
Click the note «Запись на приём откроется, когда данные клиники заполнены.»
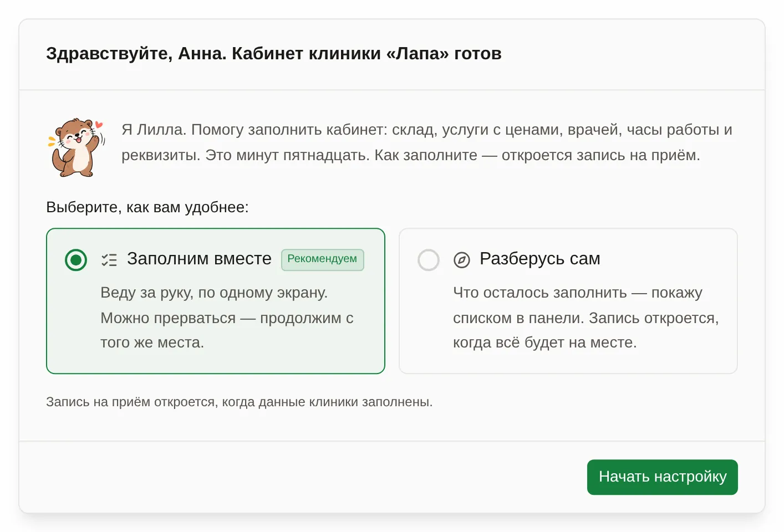tap(240, 402)
